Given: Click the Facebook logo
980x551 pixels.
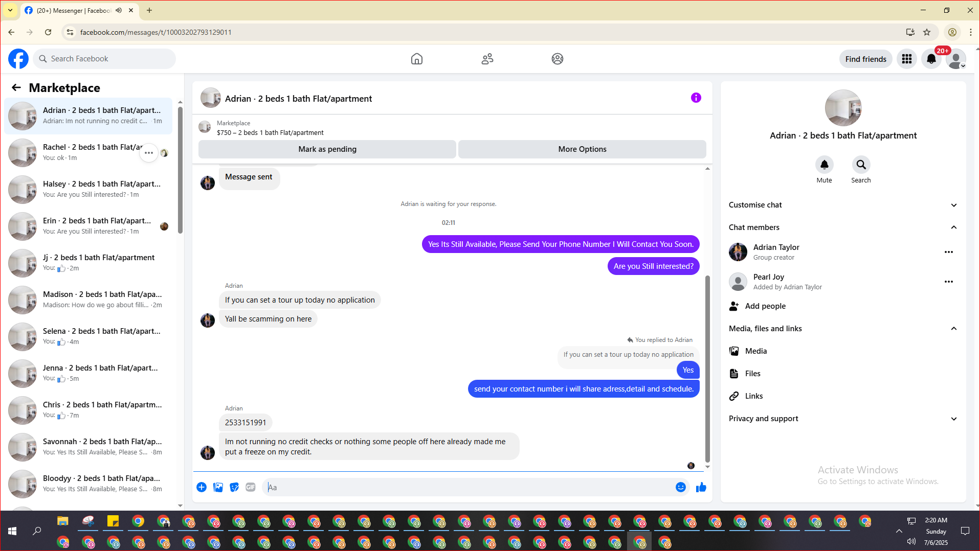Looking at the screenshot, I should (x=18, y=59).
